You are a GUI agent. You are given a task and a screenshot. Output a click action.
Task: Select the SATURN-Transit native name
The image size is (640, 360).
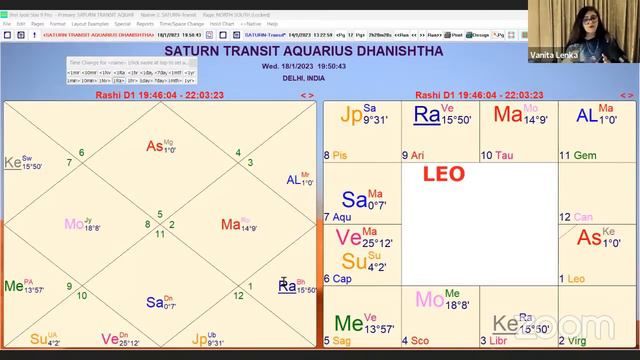point(265,35)
